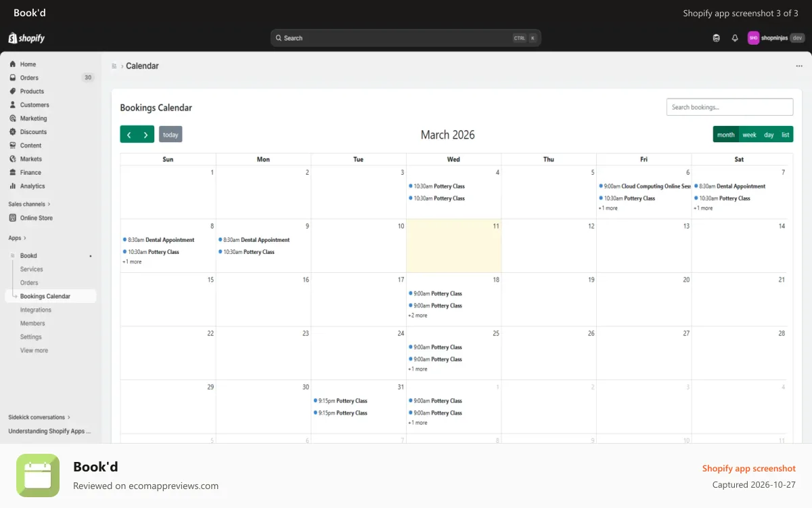Click the Wed column header
This screenshot has height=508, width=812.
[x=453, y=159]
